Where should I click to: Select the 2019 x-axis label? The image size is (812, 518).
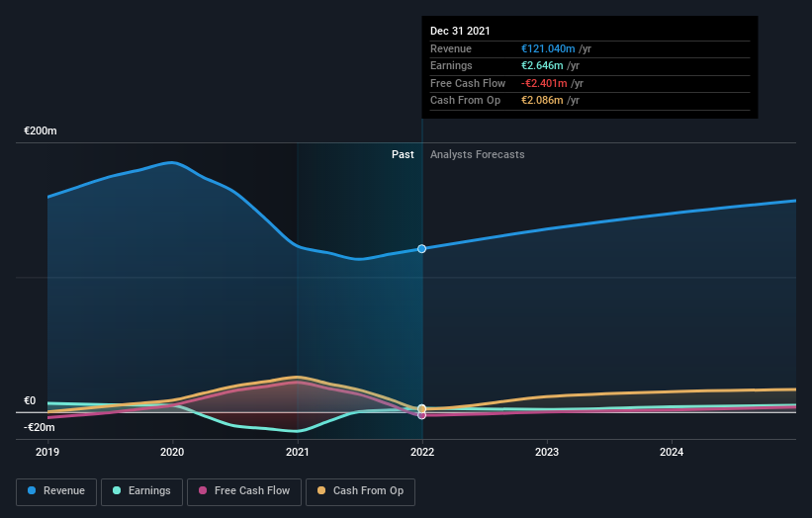click(x=47, y=452)
